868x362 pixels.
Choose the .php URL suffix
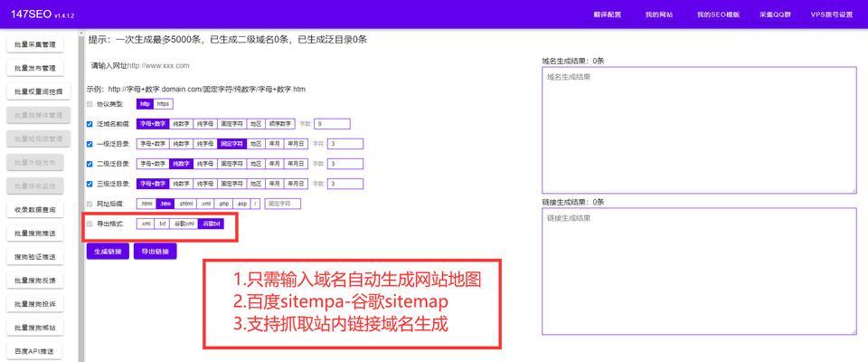(223, 204)
